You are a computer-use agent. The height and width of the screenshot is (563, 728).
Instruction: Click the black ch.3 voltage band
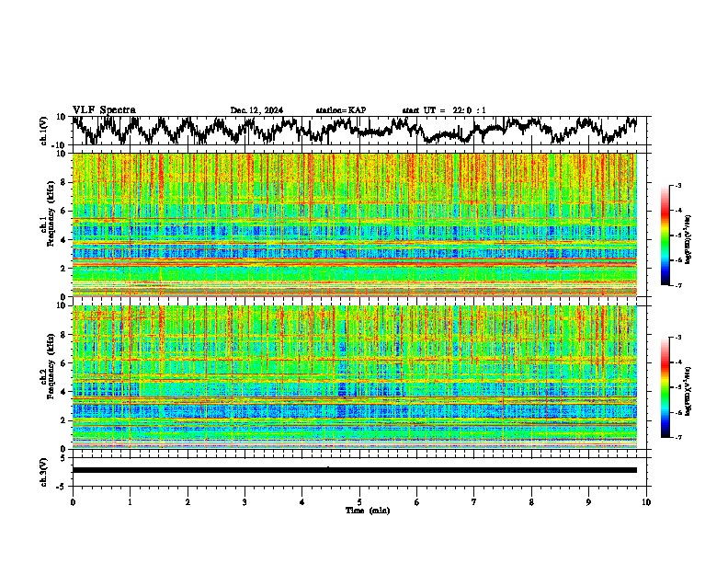[x=355, y=470]
